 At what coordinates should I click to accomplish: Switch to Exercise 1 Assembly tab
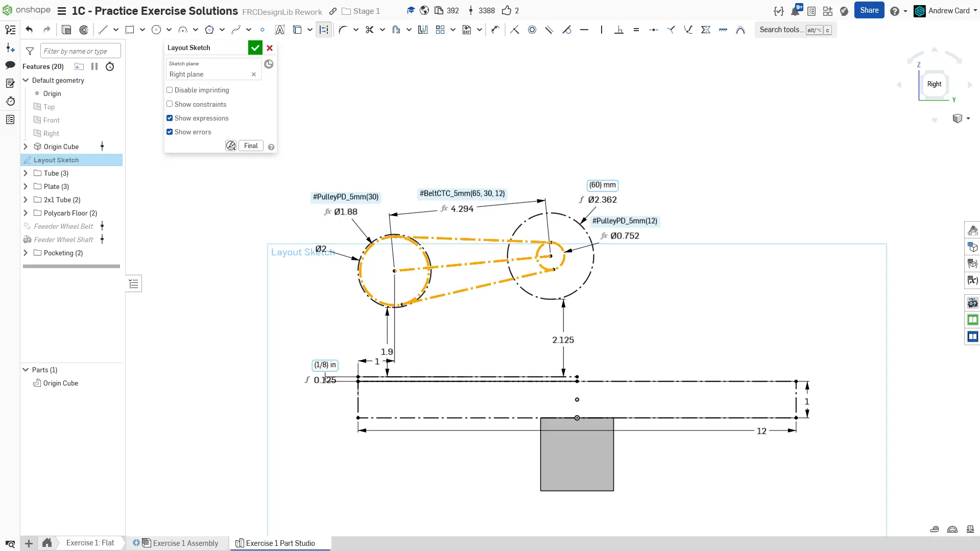click(185, 543)
